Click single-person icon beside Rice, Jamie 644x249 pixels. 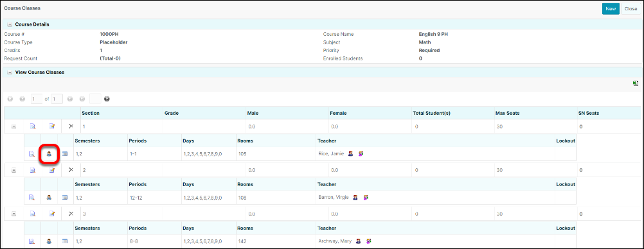click(351, 154)
